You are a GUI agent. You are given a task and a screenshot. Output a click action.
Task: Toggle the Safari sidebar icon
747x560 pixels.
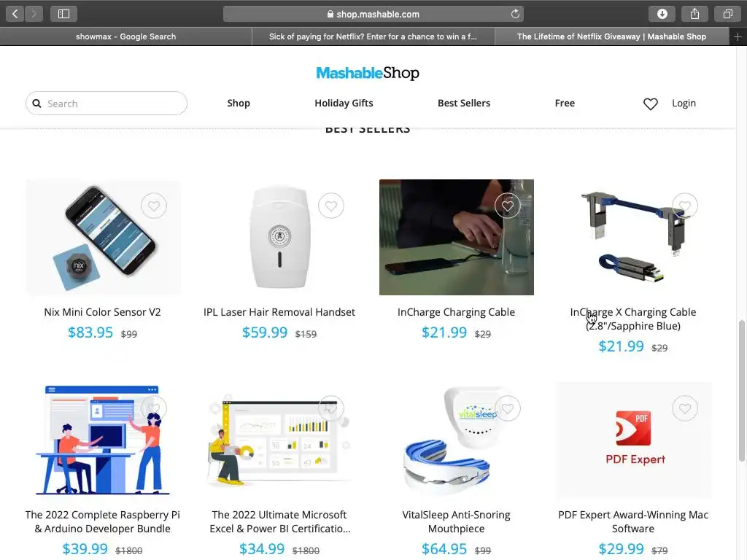click(x=64, y=14)
